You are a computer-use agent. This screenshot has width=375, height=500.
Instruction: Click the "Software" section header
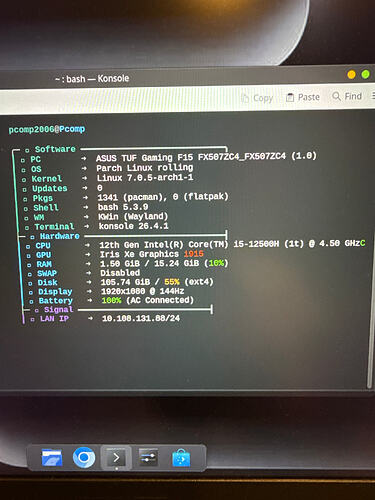tap(55, 149)
